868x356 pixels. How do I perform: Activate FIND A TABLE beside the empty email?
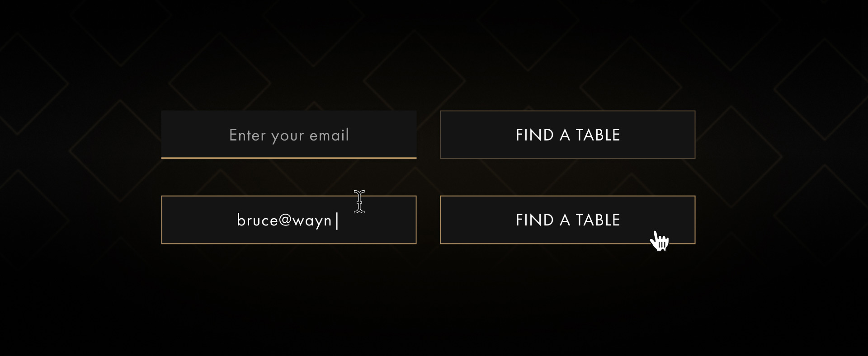568,135
